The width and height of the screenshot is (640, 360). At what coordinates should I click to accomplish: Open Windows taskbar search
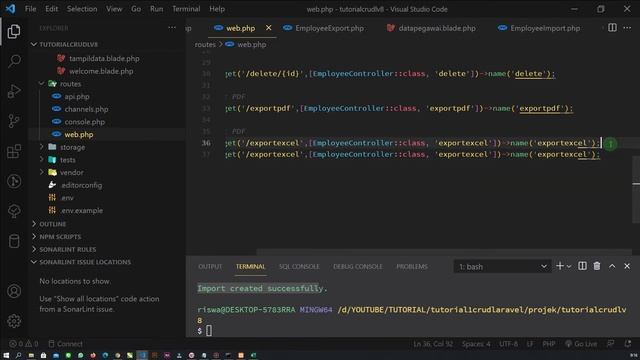point(18,356)
